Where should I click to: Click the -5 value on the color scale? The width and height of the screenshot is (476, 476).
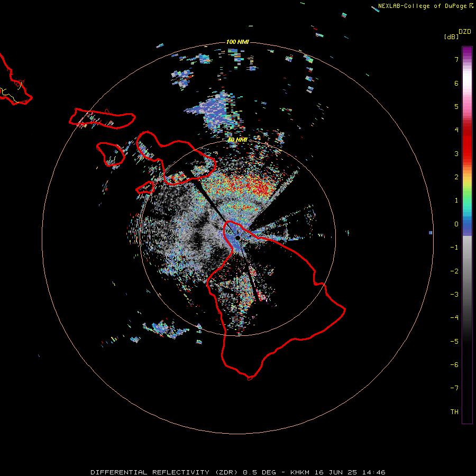(454, 342)
